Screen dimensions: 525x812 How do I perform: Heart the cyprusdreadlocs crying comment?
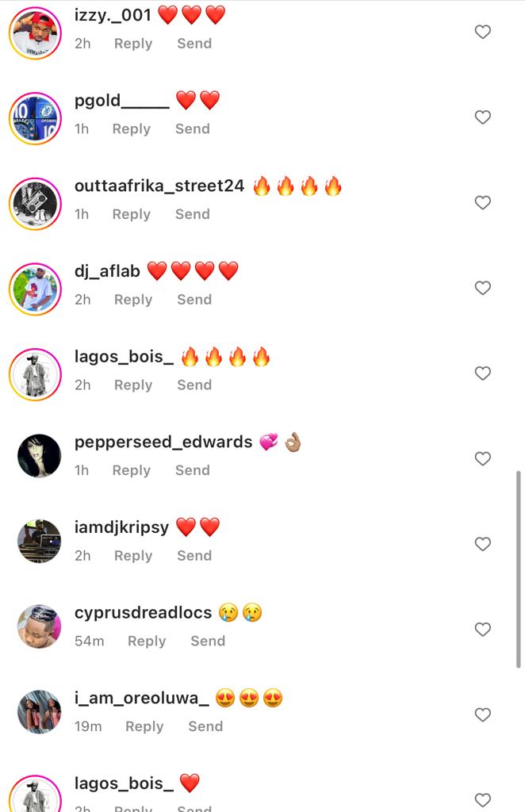click(482, 630)
